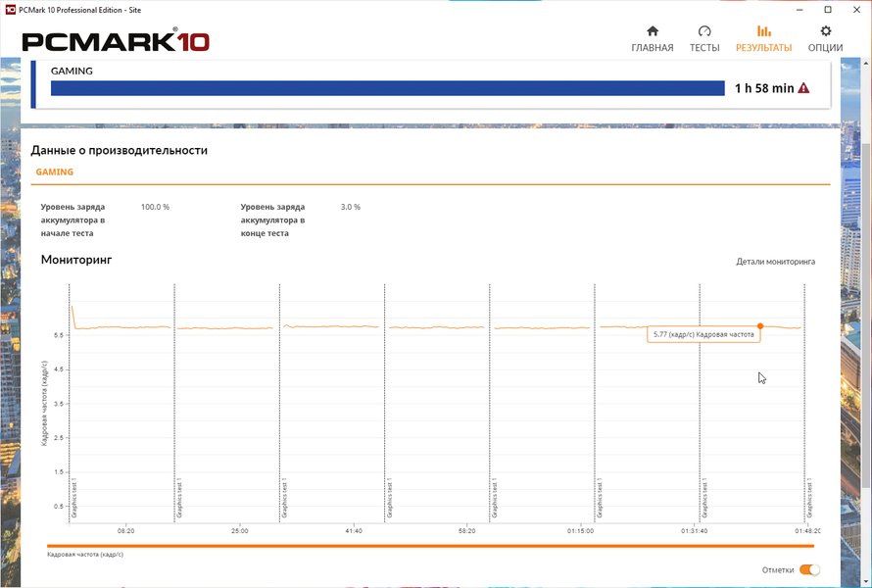
Task: Click the PCMark 10 title bar app icon
Action: tap(10, 10)
